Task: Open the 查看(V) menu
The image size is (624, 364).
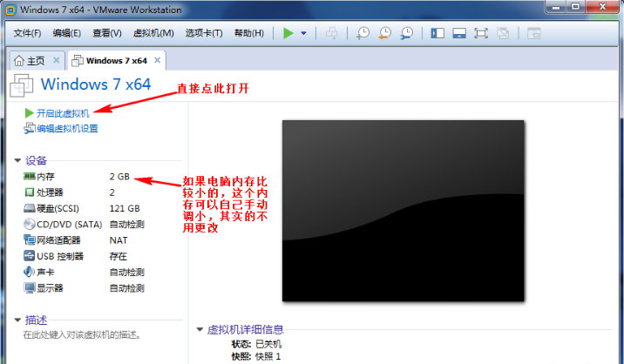Action: pos(106,33)
